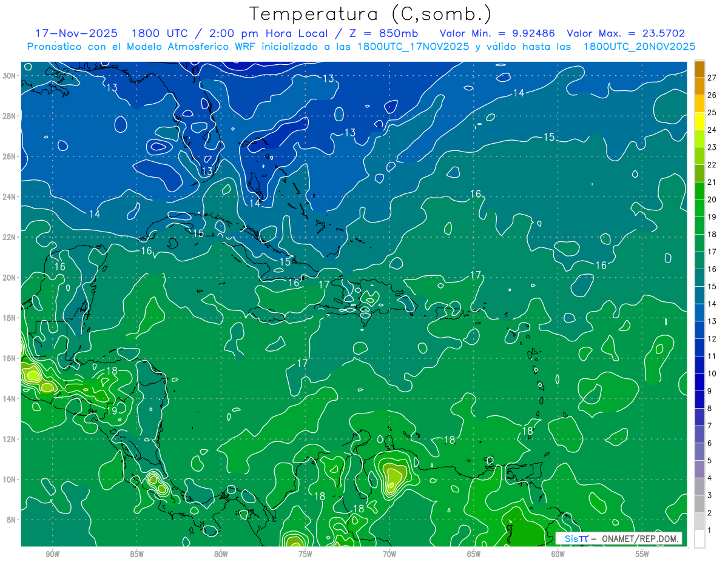Click the green colorbar swatch for 20
Viewport: 728px width, 562px height.
(699, 191)
